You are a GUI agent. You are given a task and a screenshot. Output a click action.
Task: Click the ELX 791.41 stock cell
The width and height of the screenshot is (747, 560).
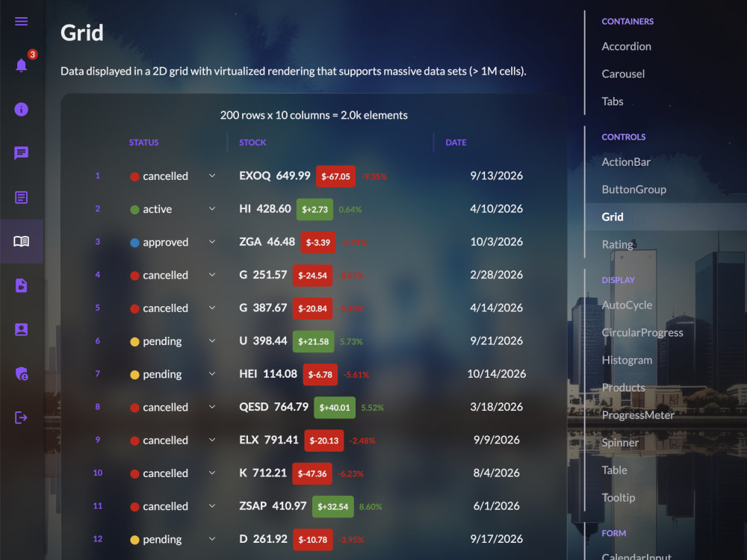[x=269, y=440]
